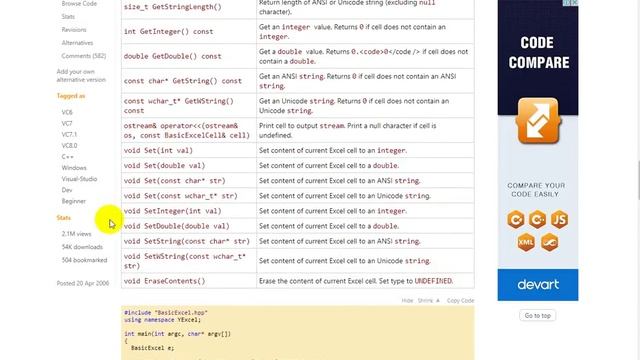This screenshot has width=640, height=360.
Task: Click the C# language icon in ad
Action: (516, 220)
